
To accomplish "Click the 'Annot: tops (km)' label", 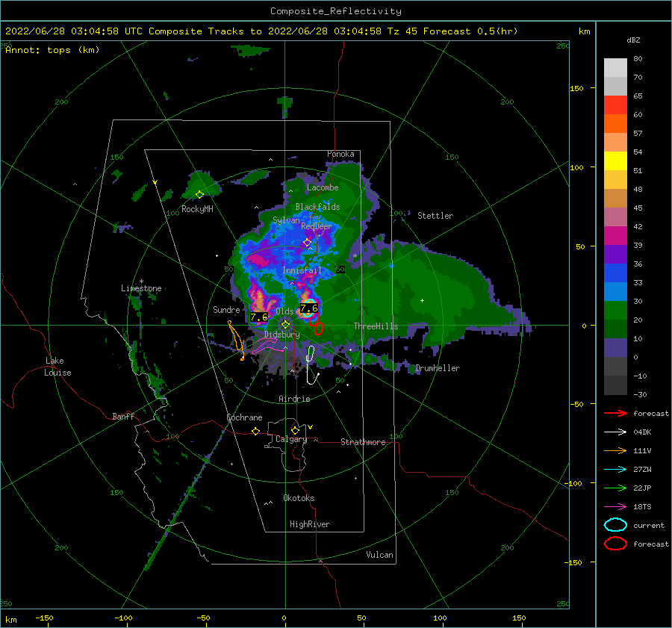I will (x=52, y=50).
